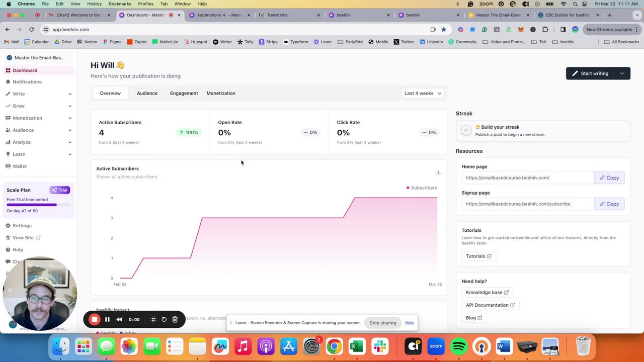Reload the page in Chrome
Image resolution: width=644 pixels, height=362 pixels.
[31, 29]
